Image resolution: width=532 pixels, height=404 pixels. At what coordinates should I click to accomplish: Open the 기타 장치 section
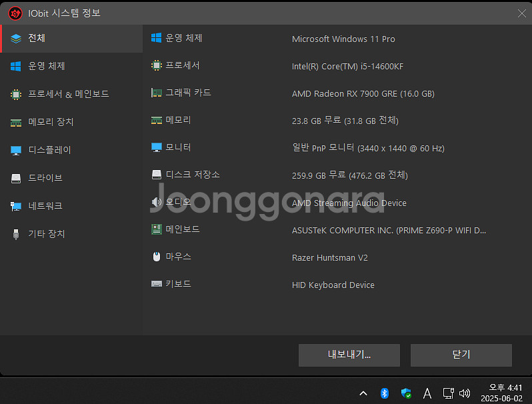pos(71,234)
